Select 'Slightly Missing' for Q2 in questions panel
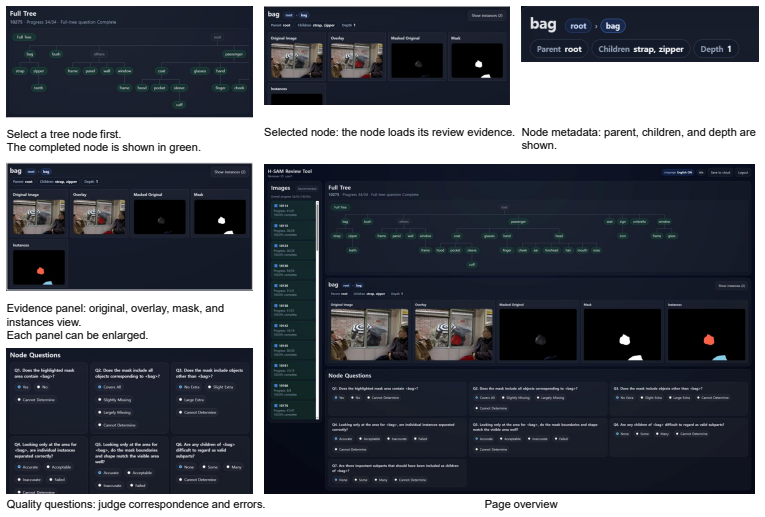Image resolution: width=765 pixels, height=517 pixels. pos(114,400)
